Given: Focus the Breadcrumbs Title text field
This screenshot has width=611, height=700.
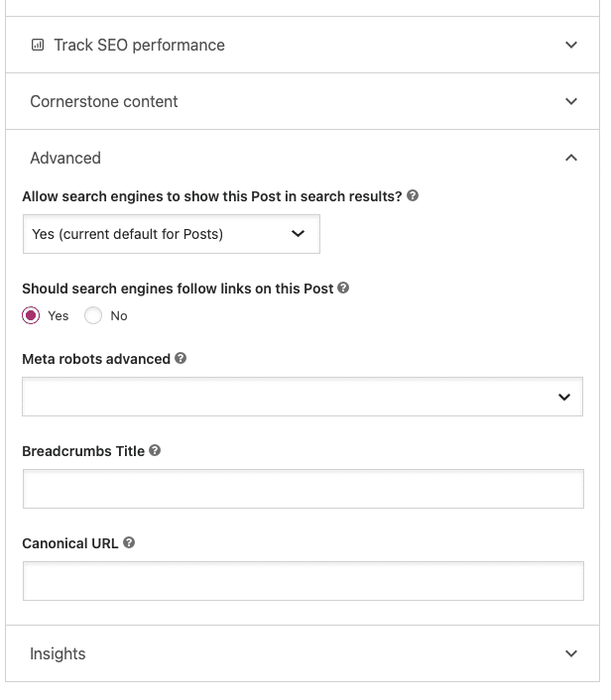Looking at the screenshot, I should coord(304,489).
